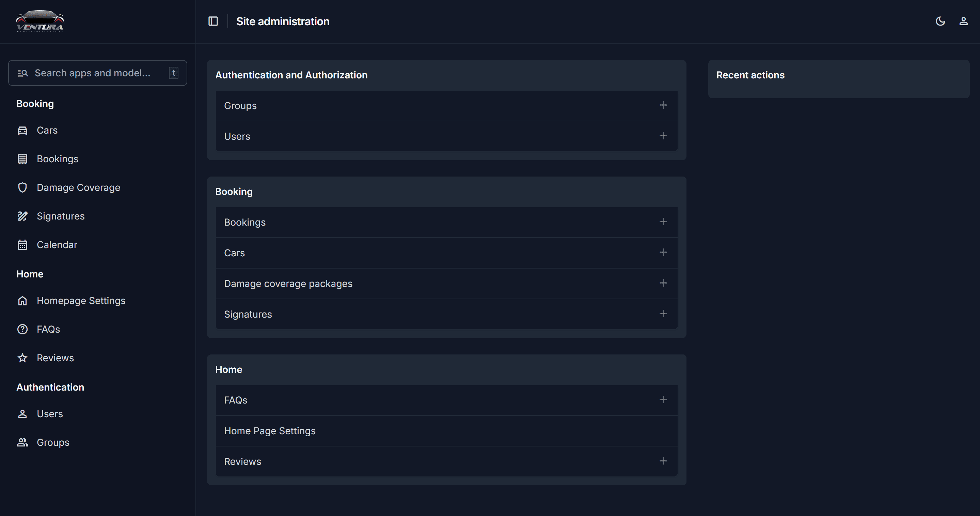
Task: Click the people icon beside sidebar Groups
Action: [22, 442]
